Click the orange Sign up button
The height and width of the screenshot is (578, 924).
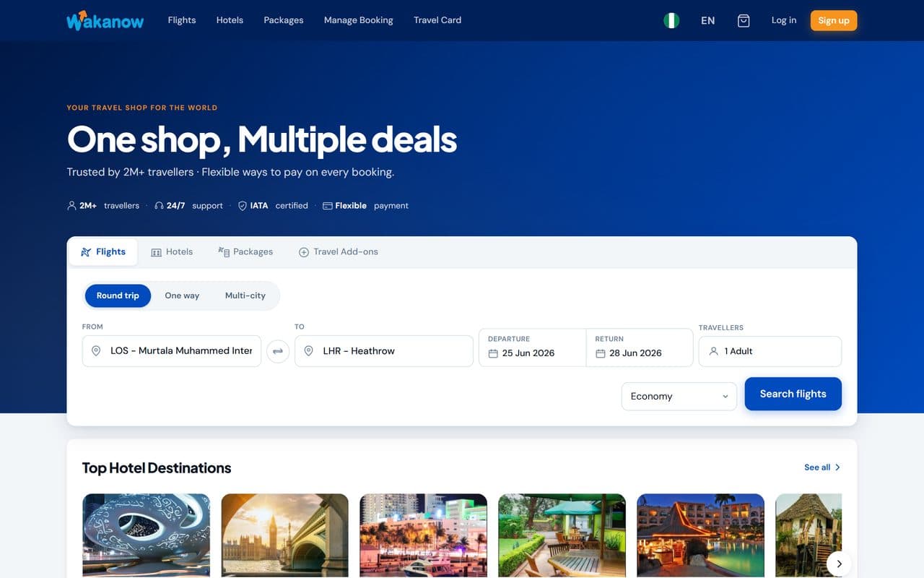click(834, 20)
